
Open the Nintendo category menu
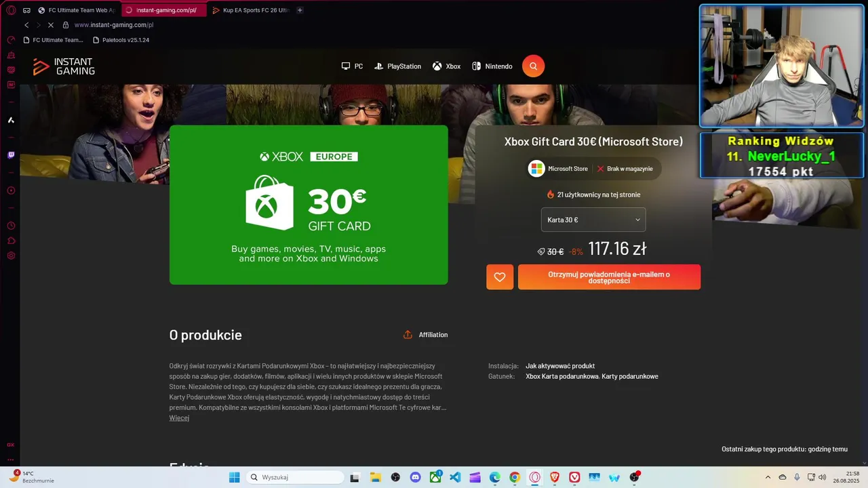(492, 66)
